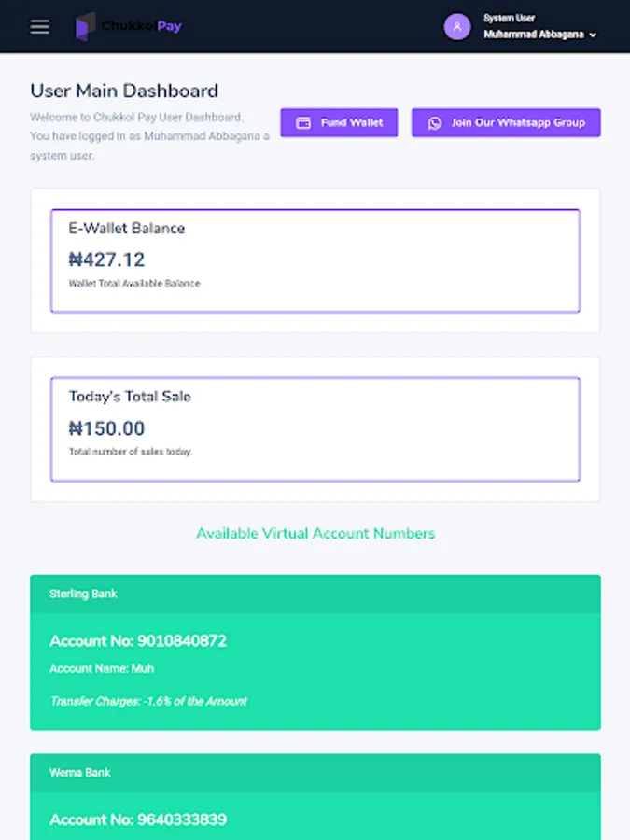Open the E-Wallet Balance card
Viewport: 630px width, 840px height.
pyautogui.click(x=315, y=260)
